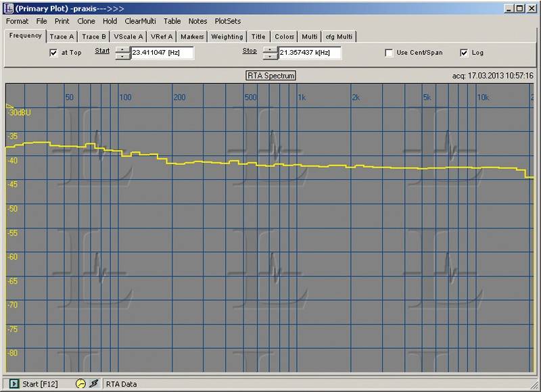
Task: Increase Start frequency with up arrow
Action: tap(123, 50)
